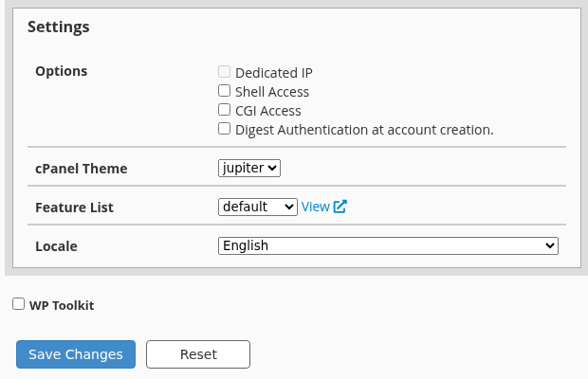Viewport: 588px width, 379px height.
Task: Click the cPanel Theme label
Action: point(81,169)
